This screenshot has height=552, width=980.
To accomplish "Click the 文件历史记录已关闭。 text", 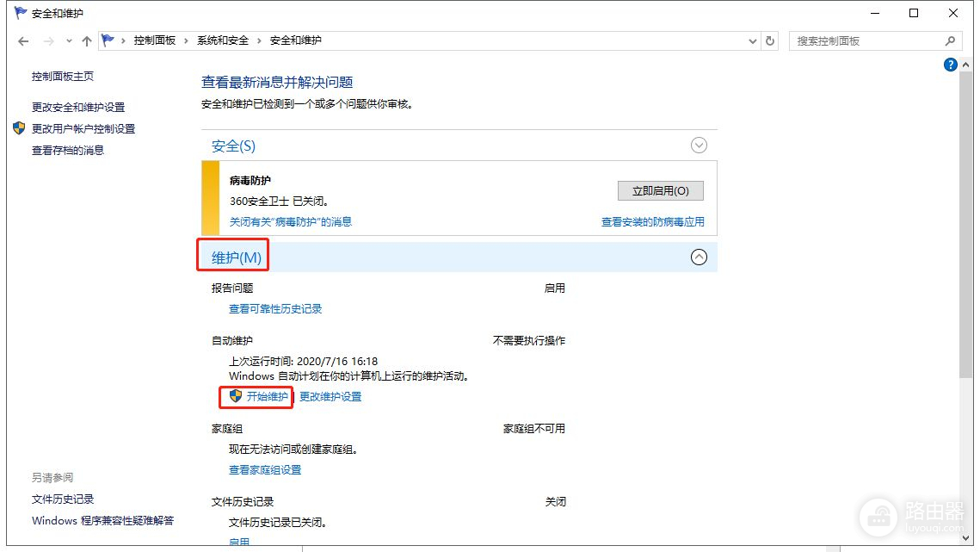I will click(x=278, y=522).
